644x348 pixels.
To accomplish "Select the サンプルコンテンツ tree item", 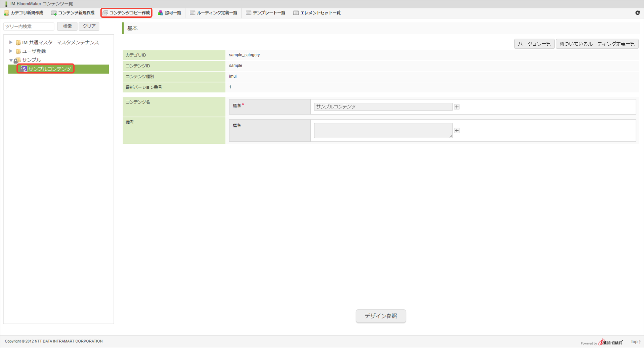I will point(50,69).
